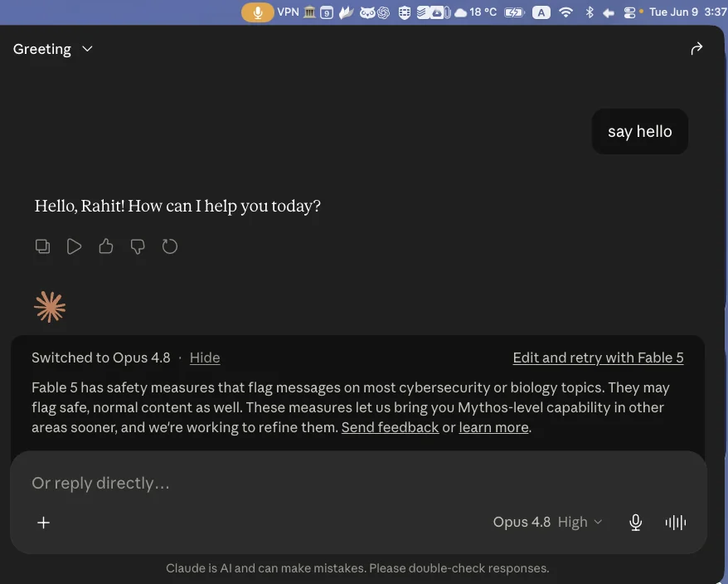Open voice mode with the waveform icon
This screenshot has width=728, height=584.
(x=676, y=523)
